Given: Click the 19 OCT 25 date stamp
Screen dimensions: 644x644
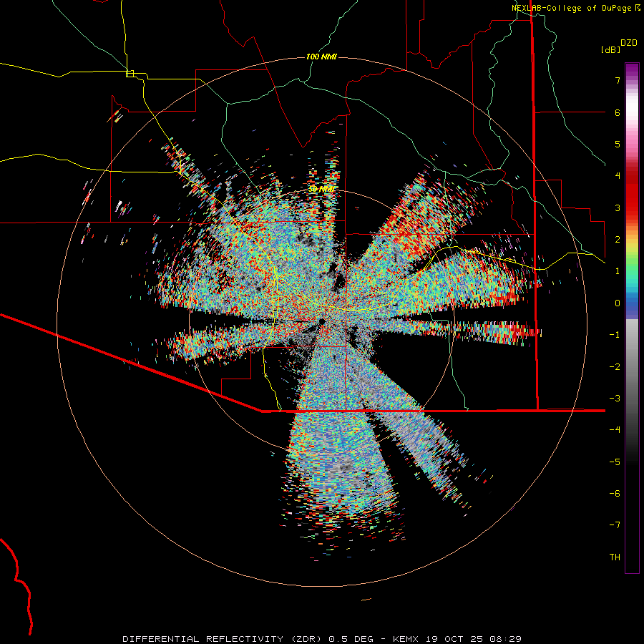Looking at the screenshot, I should [x=455, y=639].
